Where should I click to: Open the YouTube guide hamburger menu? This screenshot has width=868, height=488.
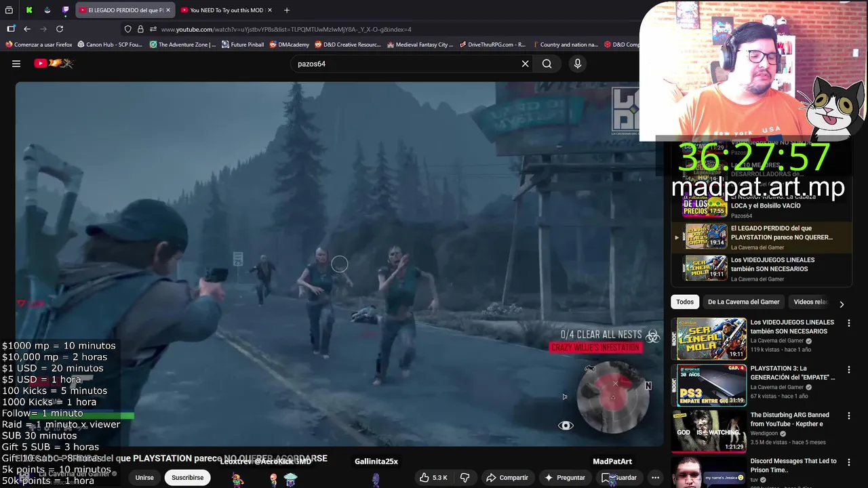16,64
